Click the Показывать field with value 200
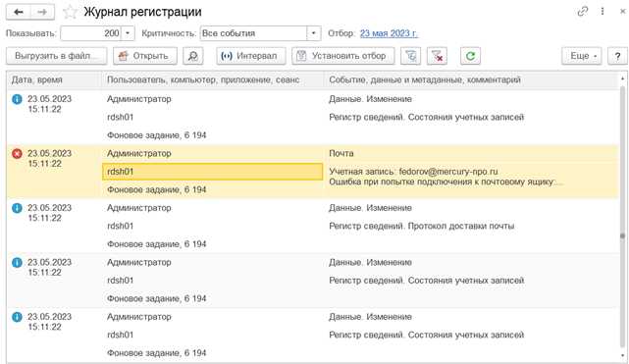The width and height of the screenshot is (629, 364). pos(91,33)
